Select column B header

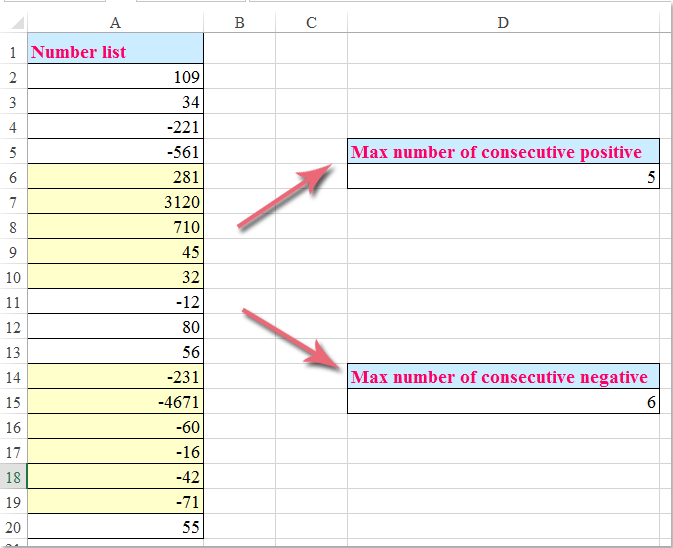click(x=239, y=23)
